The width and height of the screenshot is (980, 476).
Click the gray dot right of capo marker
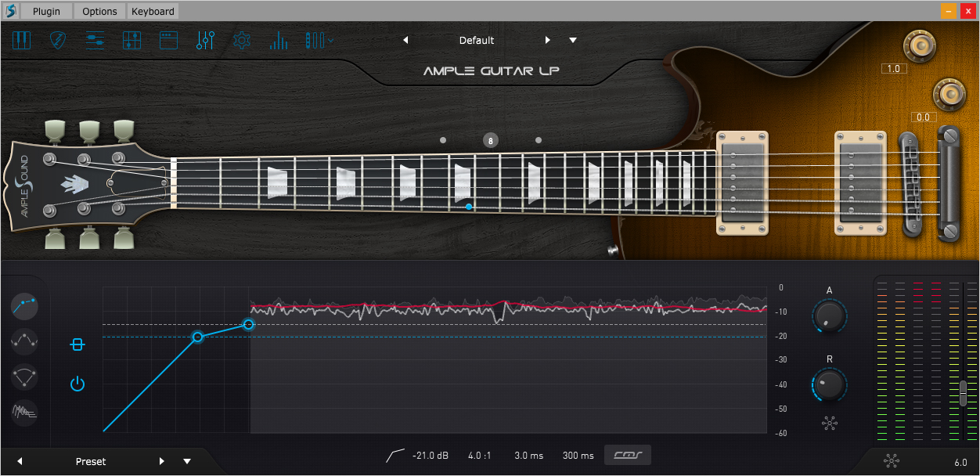(x=539, y=140)
